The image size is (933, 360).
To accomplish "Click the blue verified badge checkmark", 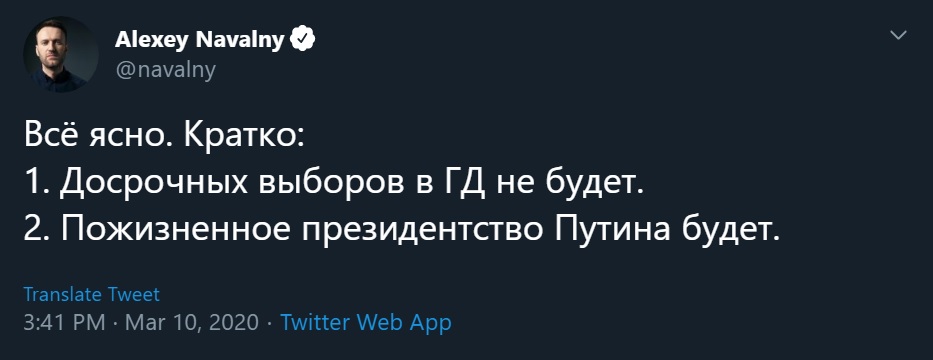I will tap(302, 40).
